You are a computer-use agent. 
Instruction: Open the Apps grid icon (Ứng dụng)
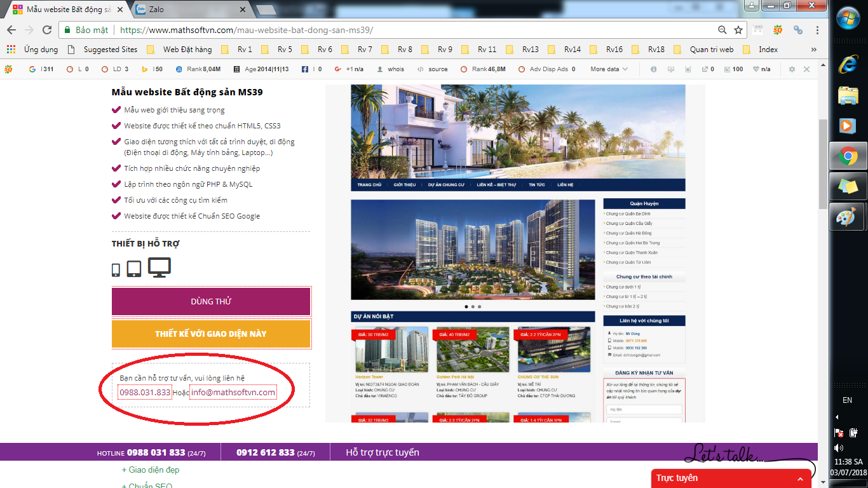click(11, 49)
